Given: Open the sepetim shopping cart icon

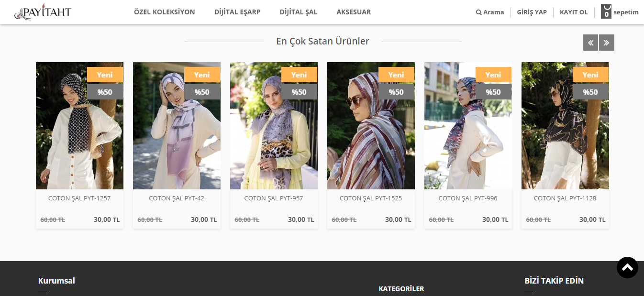Looking at the screenshot, I should (606, 12).
